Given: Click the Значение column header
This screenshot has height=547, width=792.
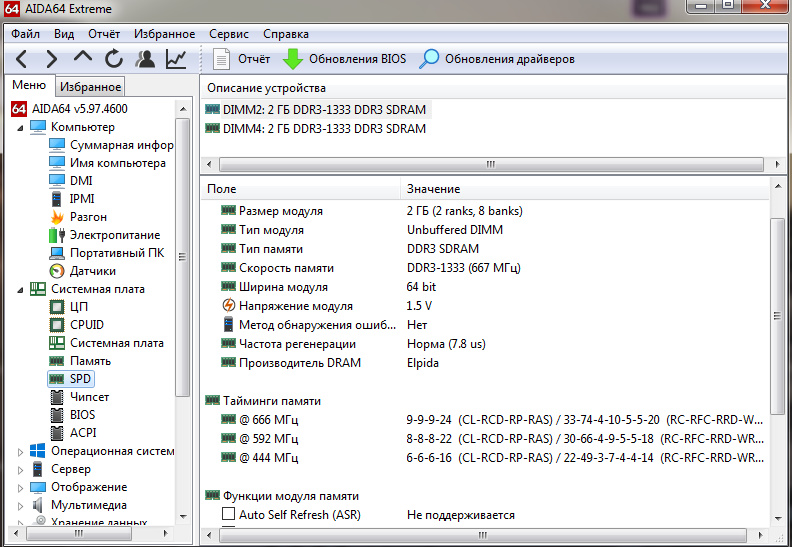Looking at the screenshot, I should tap(585, 189).
